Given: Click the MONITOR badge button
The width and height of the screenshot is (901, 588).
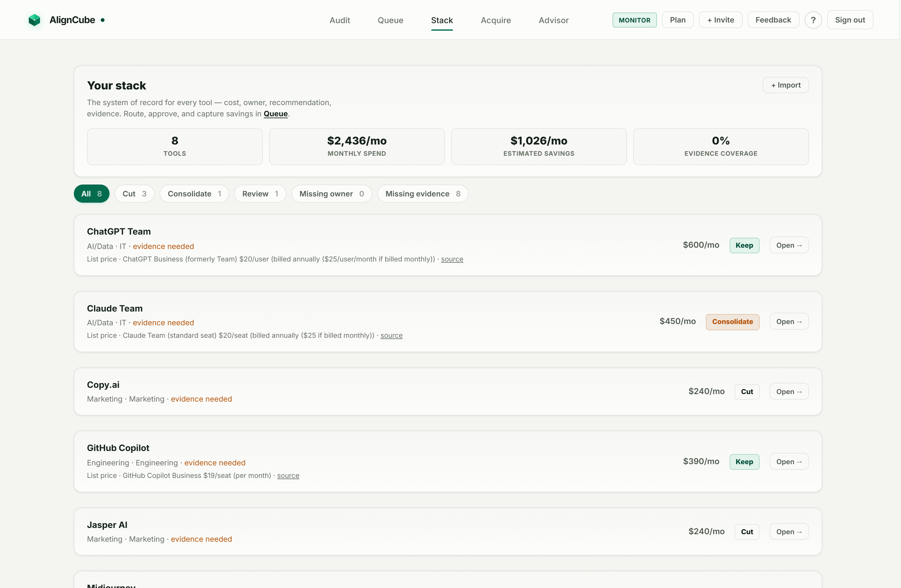Looking at the screenshot, I should [634, 20].
